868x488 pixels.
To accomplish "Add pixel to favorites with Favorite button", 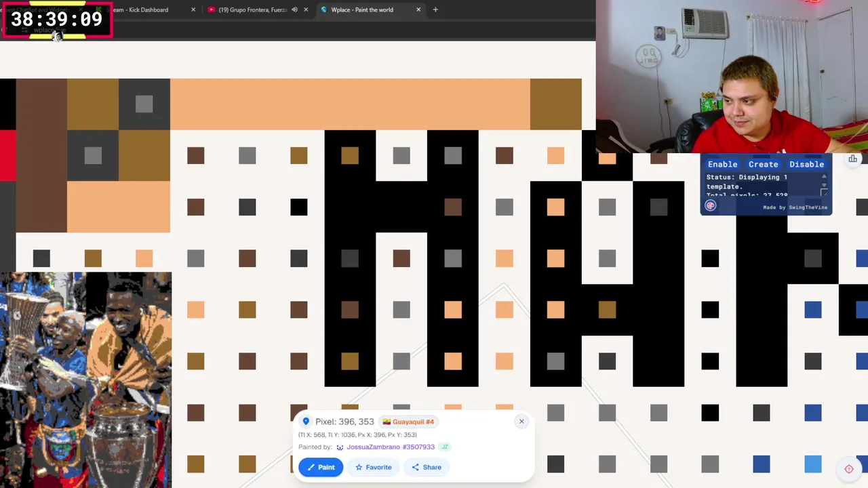I will click(x=373, y=467).
